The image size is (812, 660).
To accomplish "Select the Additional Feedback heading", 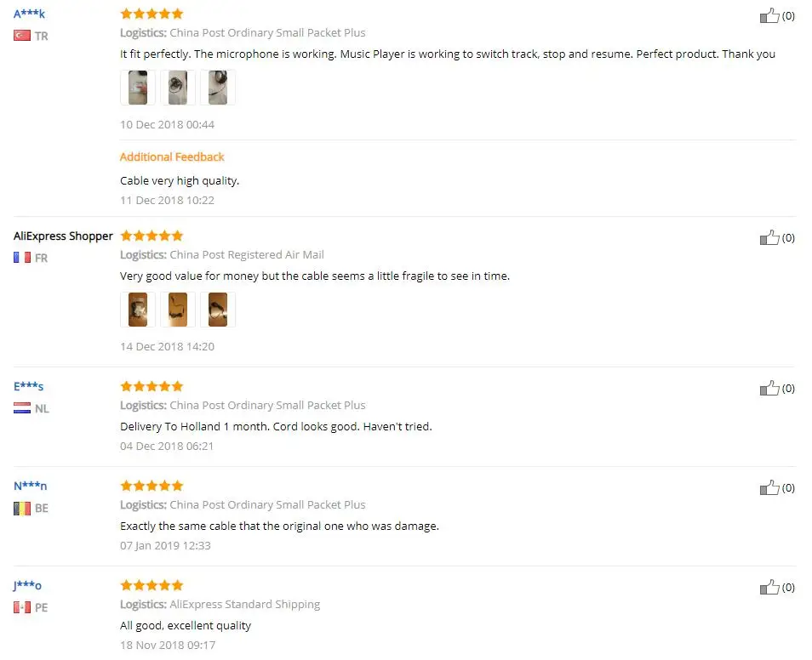I will 172,156.
